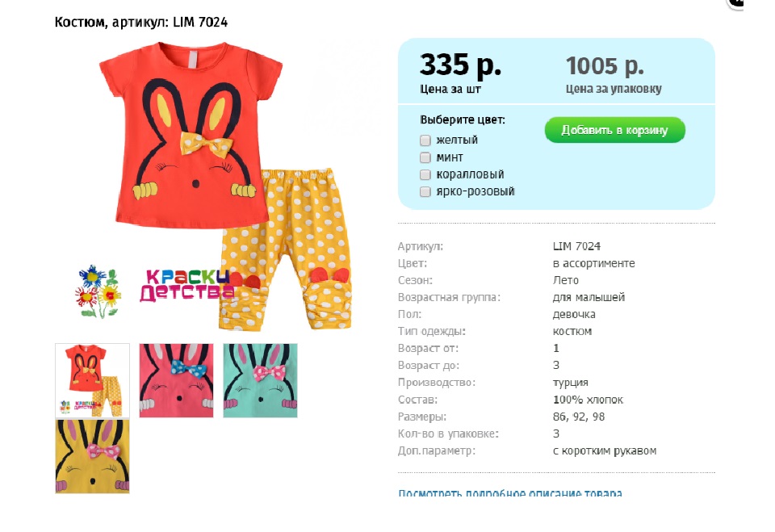Screen dimensions: 775x532
Task: Click the 1005 р. package price
Action: [605, 65]
